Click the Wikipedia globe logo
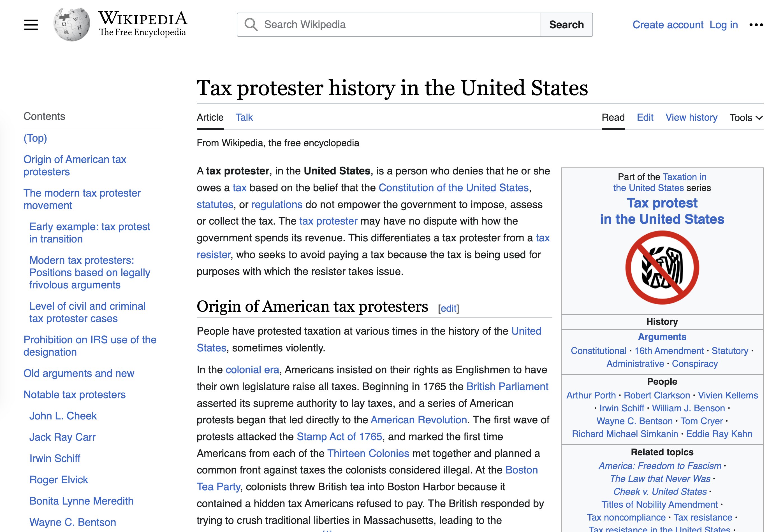The height and width of the screenshot is (532, 783). point(72,25)
